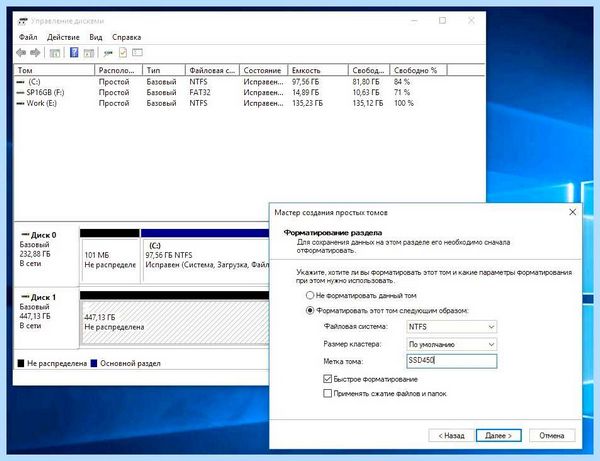This screenshot has height=461, width=600.
Task: Sort by the 'Емкость' column header
Action: coord(318,70)
